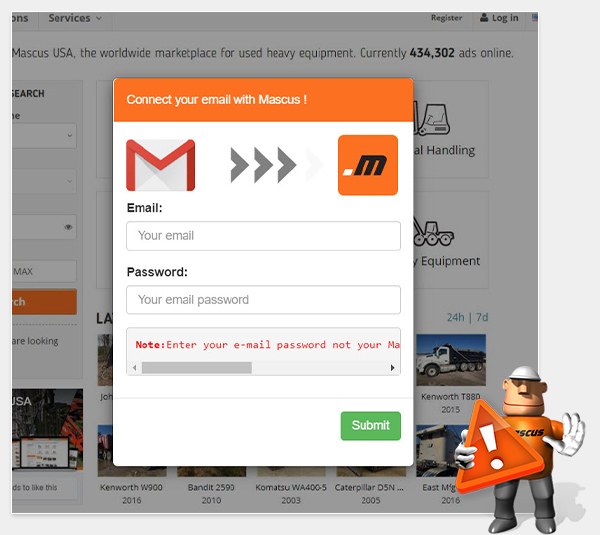Screen dimensions: 600x535
Task: Open the Services dropdown menu
Action: (75, 18)
